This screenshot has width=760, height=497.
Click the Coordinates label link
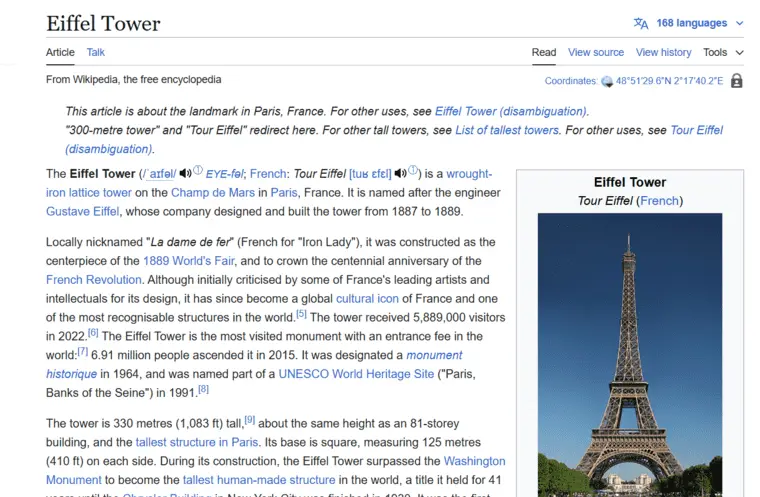coord(570,81)
